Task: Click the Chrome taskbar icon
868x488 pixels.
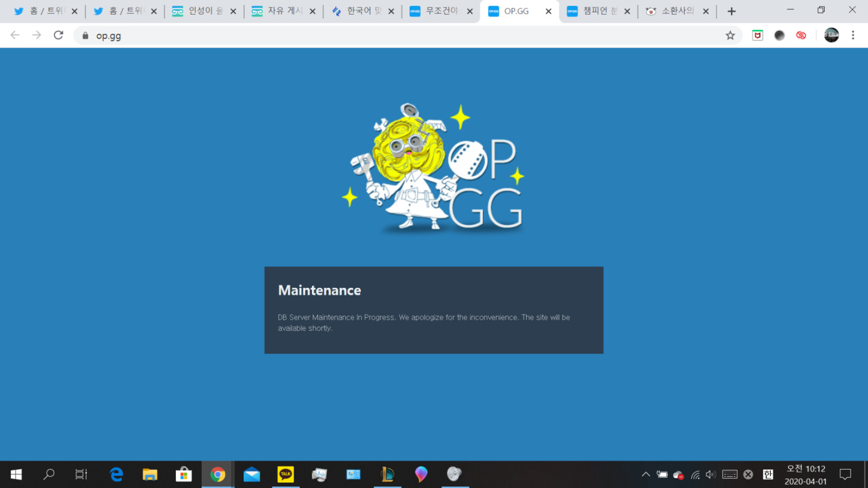Action: (x=218, y=474)
